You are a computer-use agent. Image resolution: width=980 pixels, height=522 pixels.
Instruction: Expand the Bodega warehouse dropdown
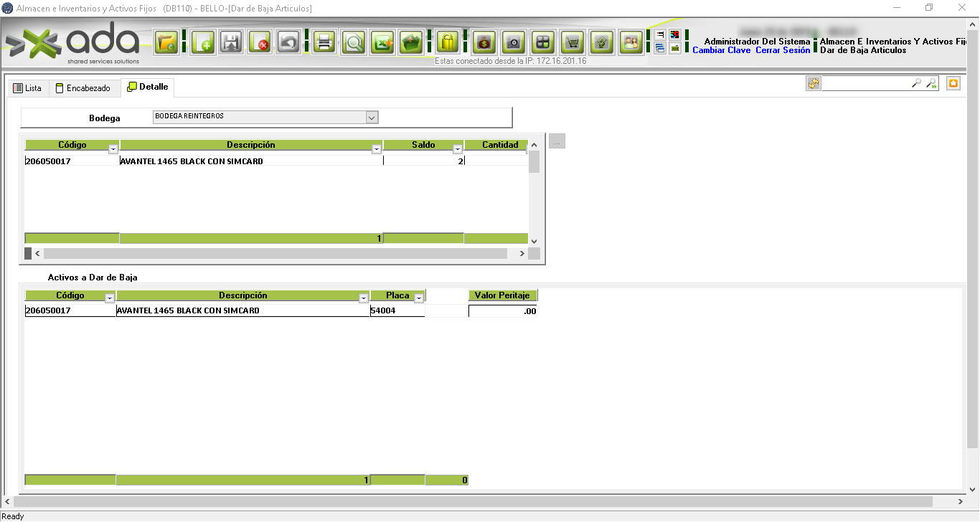(x=371, y=117)
